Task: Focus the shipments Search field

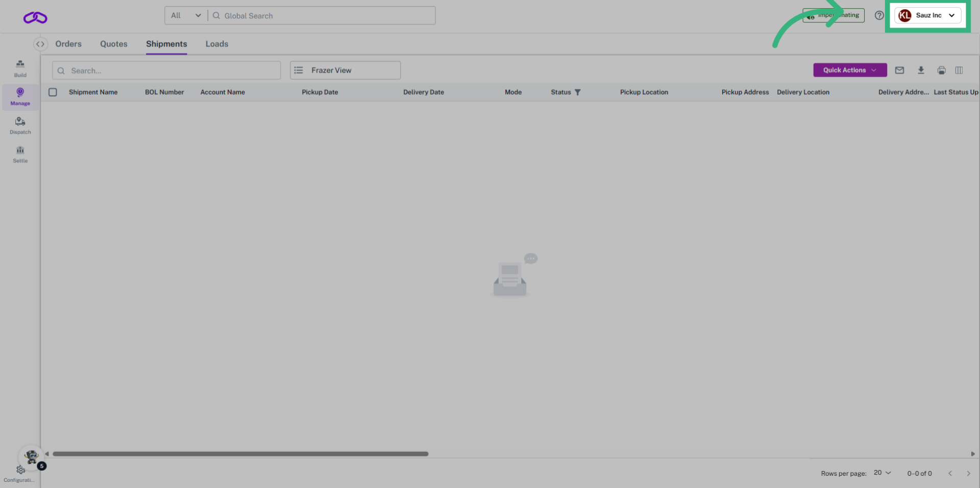Action: 166,70
